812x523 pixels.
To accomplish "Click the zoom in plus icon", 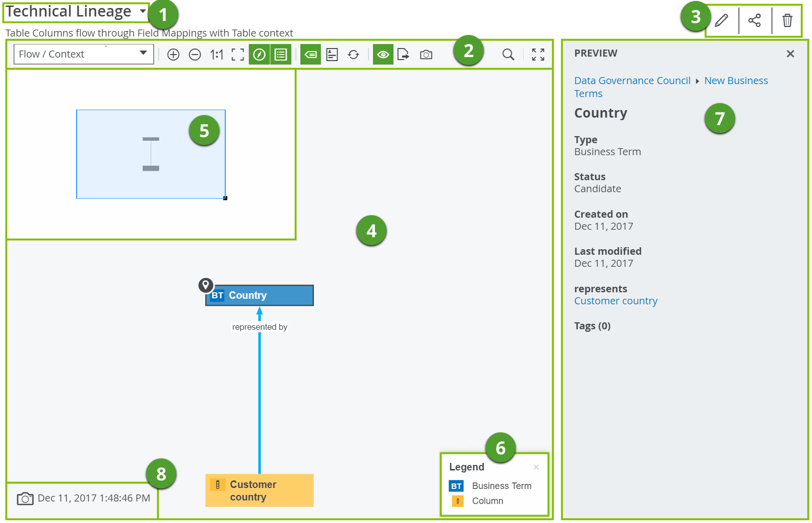I will pos(173,55).
